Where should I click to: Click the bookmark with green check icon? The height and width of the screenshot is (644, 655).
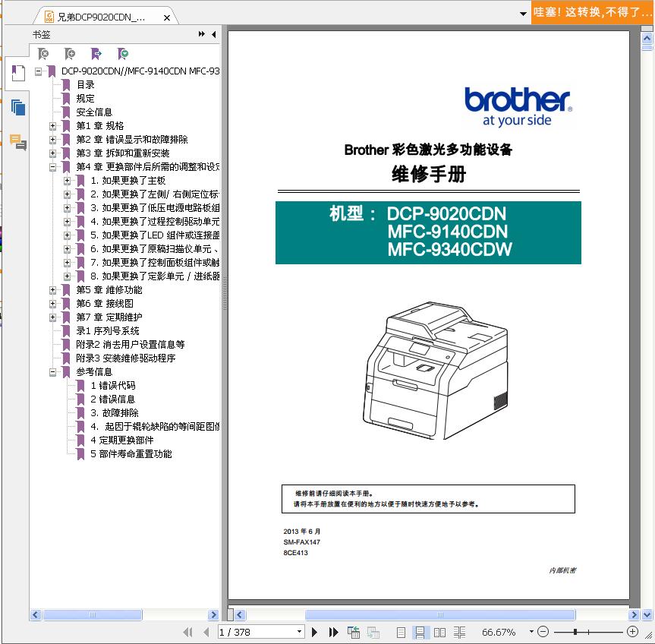(123, 54)
